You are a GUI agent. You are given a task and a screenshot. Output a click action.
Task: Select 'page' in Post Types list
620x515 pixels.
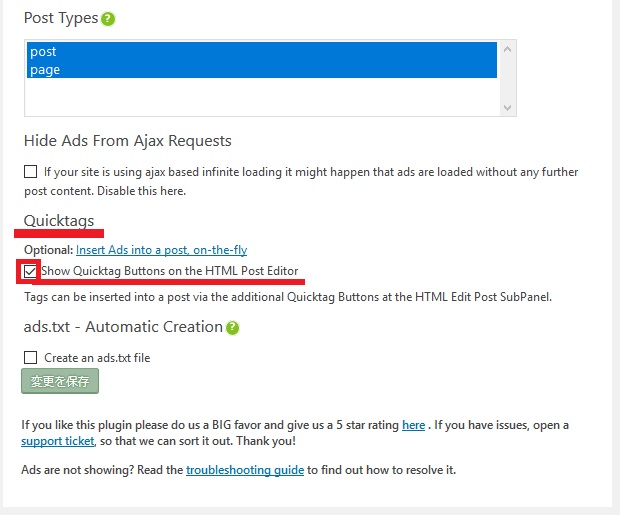pos(262,69)
